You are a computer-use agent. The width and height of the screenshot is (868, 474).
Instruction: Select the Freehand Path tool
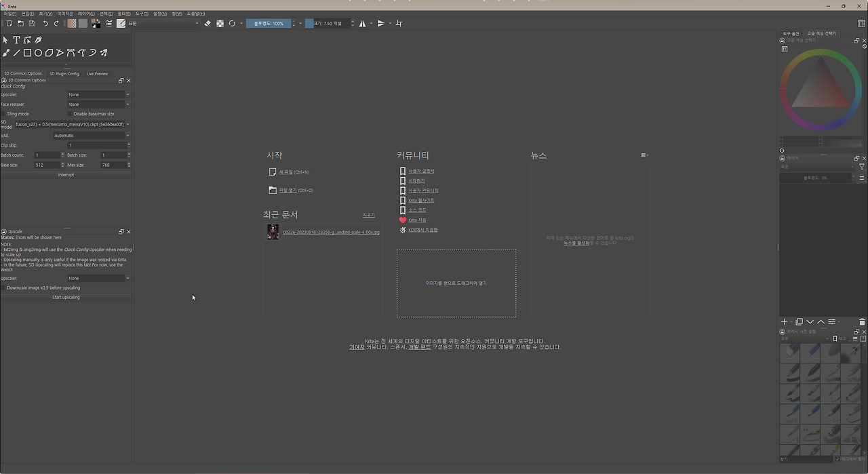pyautogui.click(x=81, y=52)
